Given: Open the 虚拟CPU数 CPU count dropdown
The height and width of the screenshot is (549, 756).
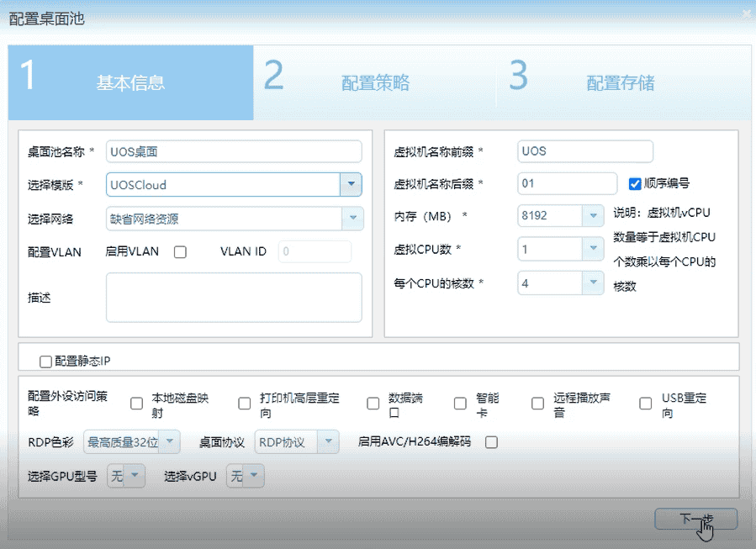Looking at the screenshot, I should pos(594,250).
